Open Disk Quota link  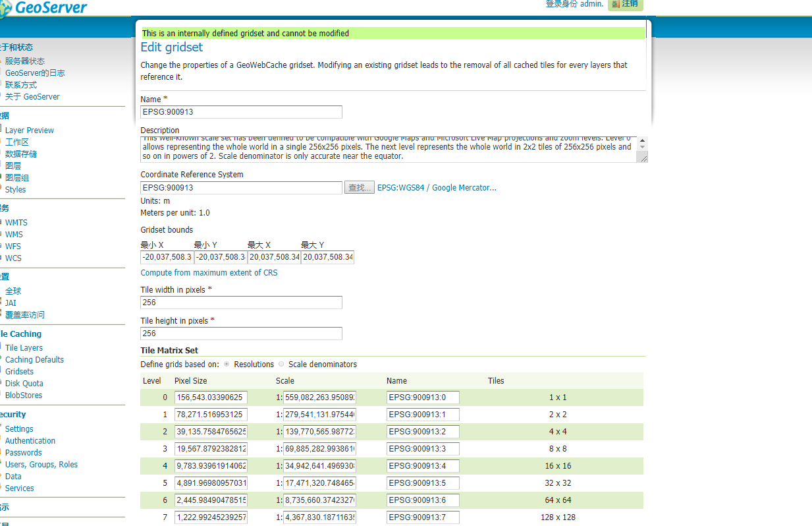pyautogui.click(x=24, y=384)
